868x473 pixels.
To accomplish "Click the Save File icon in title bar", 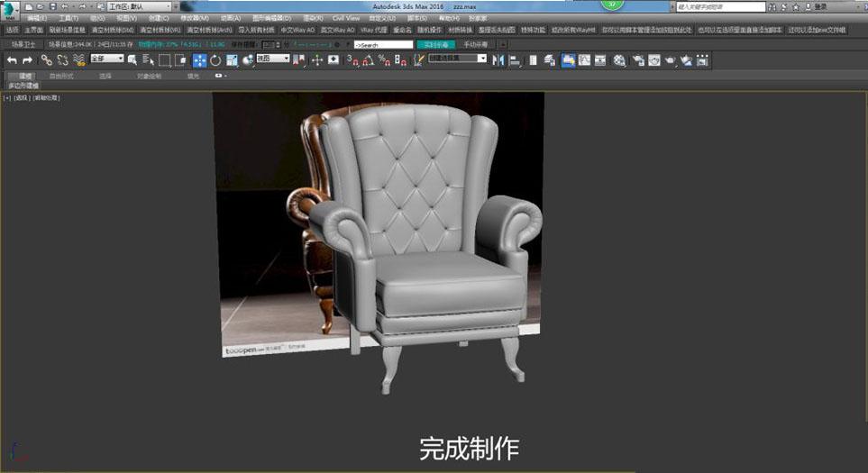I will pos(52,6).
